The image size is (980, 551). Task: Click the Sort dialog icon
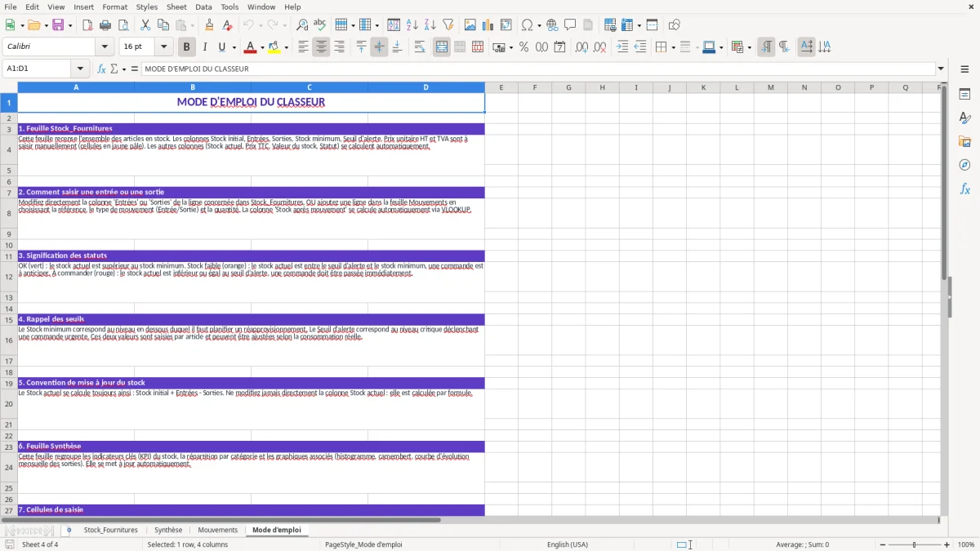(394, 25)
